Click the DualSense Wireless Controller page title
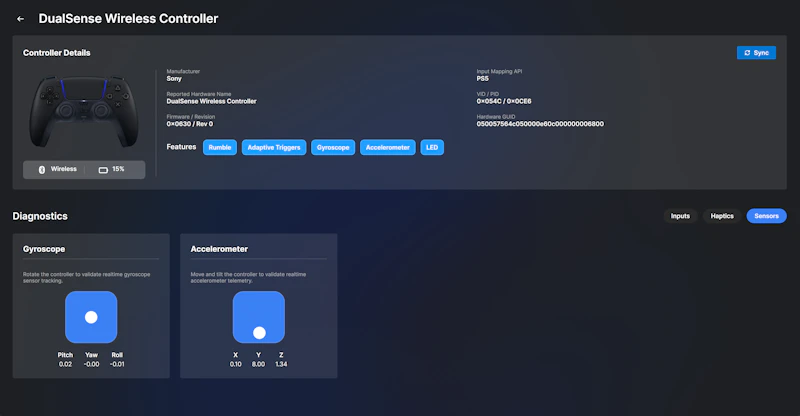This screenshot has width=800, height=416. (128, 19)
